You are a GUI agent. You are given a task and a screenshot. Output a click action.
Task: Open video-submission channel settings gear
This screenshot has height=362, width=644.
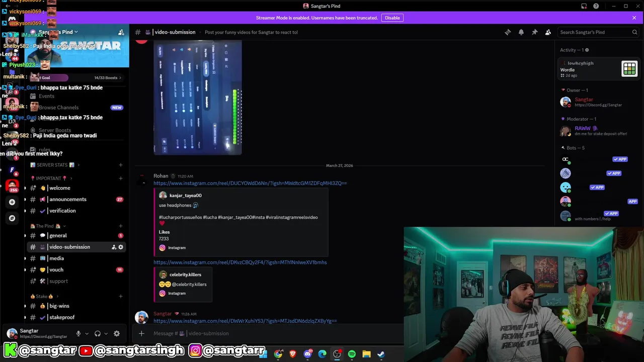(121, 247)
